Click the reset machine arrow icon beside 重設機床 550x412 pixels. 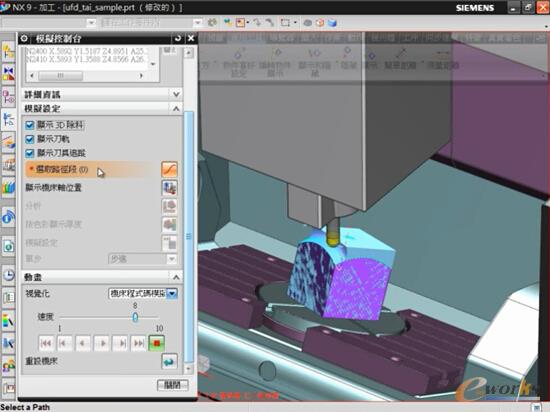pyautogui.click(x=169, y=361)
